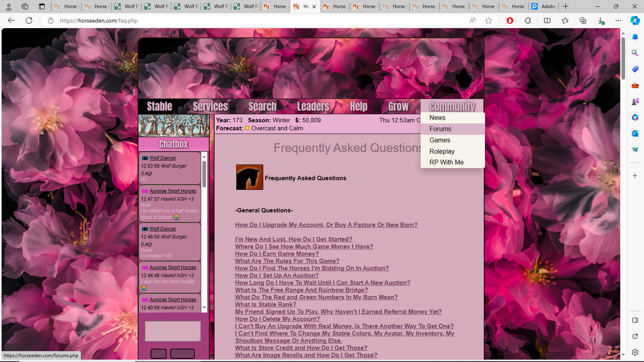Image resolution: width=644 pixels, height=362 pixels.
Task: Click the Read aloud icon in the address bar
Action: point(472,21)
